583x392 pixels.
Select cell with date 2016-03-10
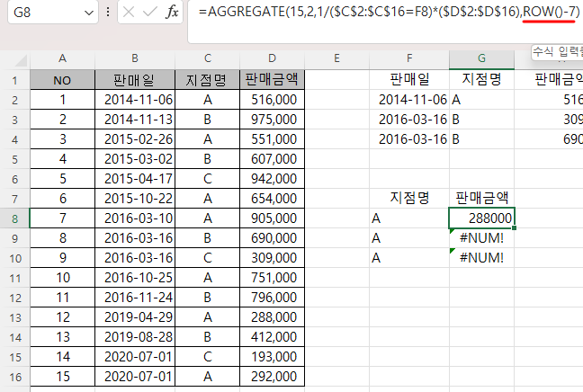135,218
